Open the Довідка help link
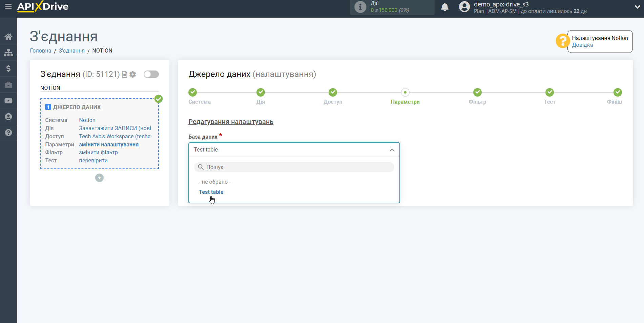644x323 pixels. 582,45
